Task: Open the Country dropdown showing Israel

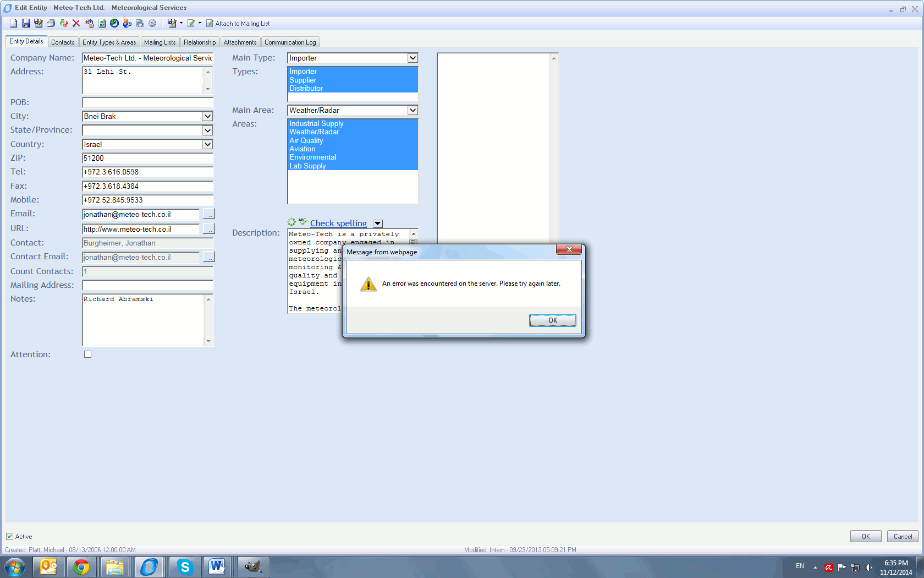Action: tap(207, 144)
